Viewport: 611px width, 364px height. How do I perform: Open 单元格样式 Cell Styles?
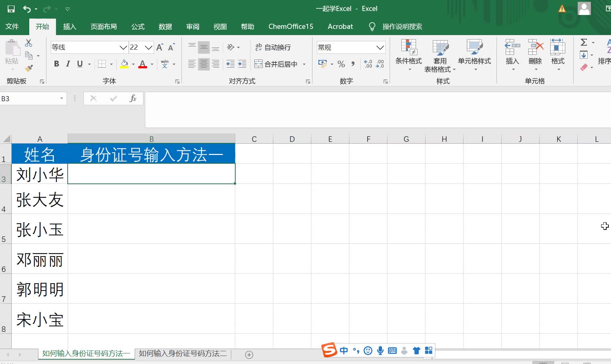point(475,55)
